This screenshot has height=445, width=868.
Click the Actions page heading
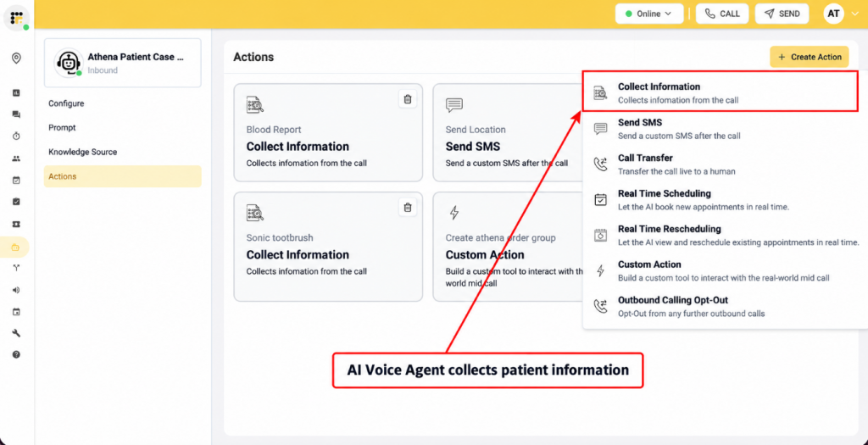coord(253,57)
